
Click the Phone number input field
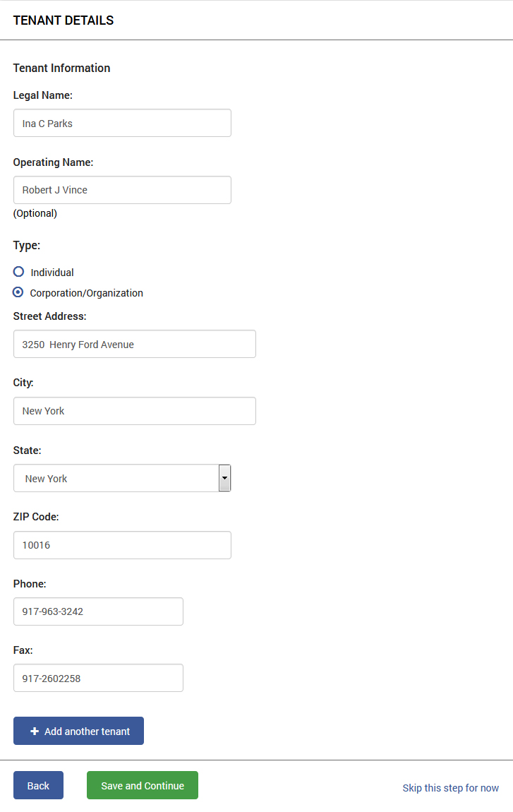pyautogui.click(x=98, y=611)
